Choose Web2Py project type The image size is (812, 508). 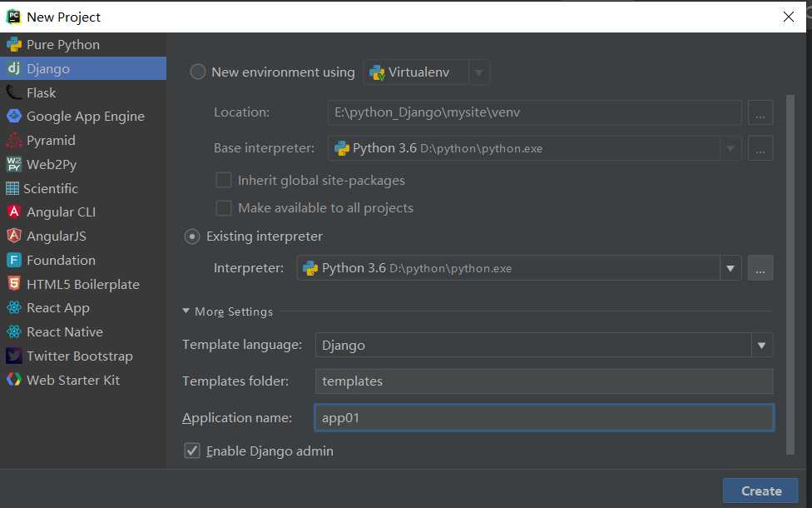tap(83, 164)
